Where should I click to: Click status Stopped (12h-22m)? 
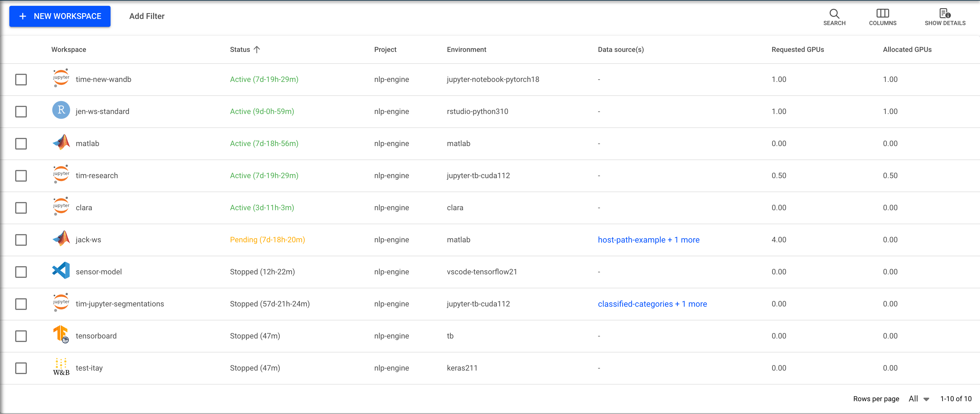[x=262, y=272]
